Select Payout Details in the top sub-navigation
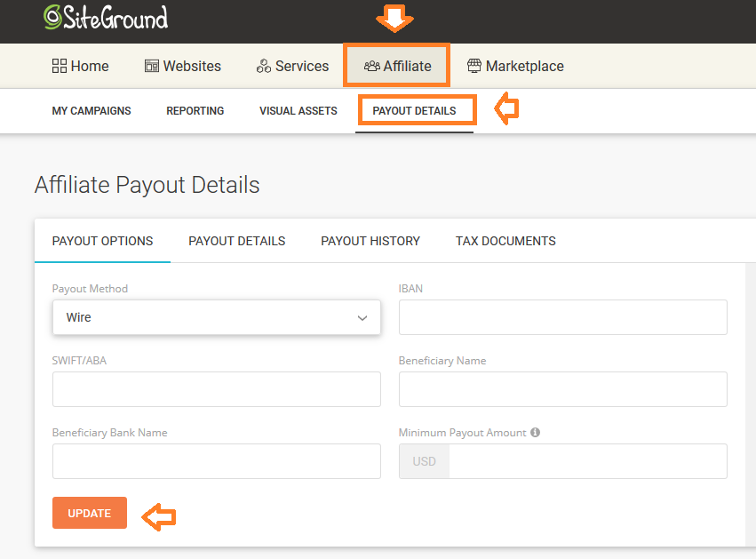Viewport: 756px width, 559px height. 414,111
